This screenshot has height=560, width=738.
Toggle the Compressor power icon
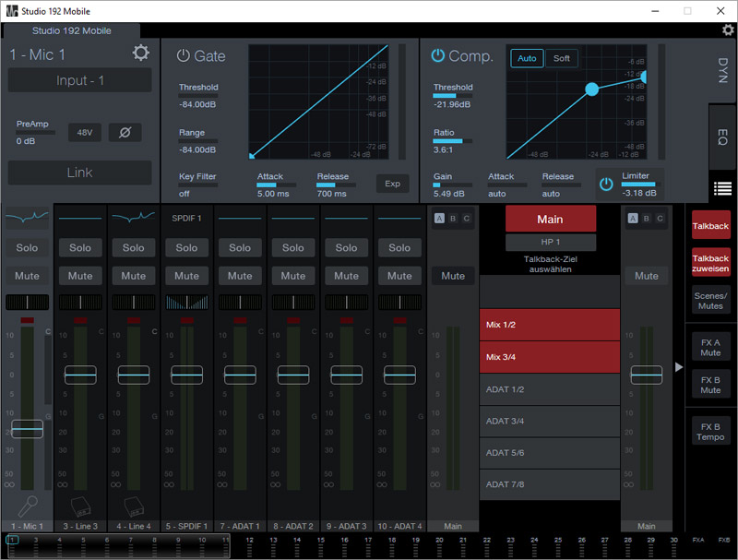pos(438,56)
